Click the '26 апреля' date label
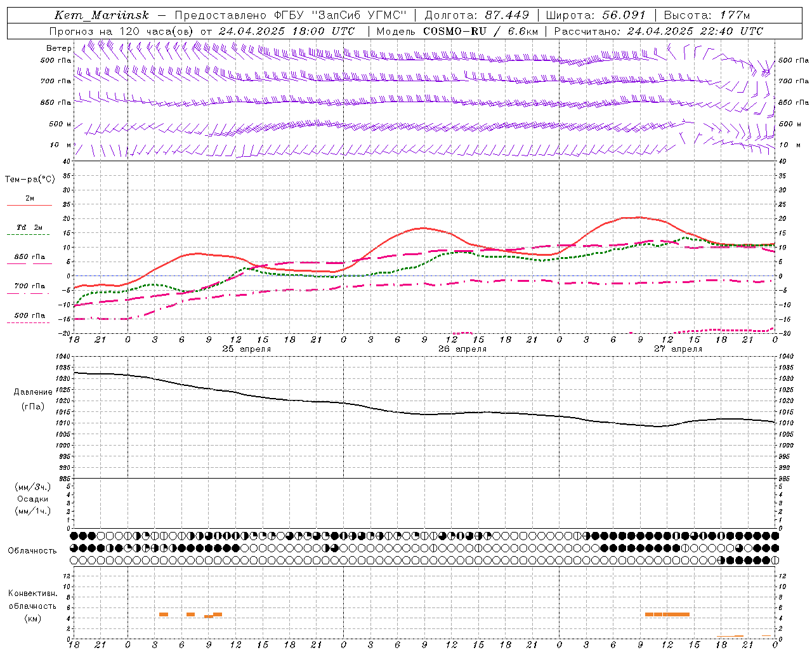Viewport: 812px width, 650px height. (462, 349)
